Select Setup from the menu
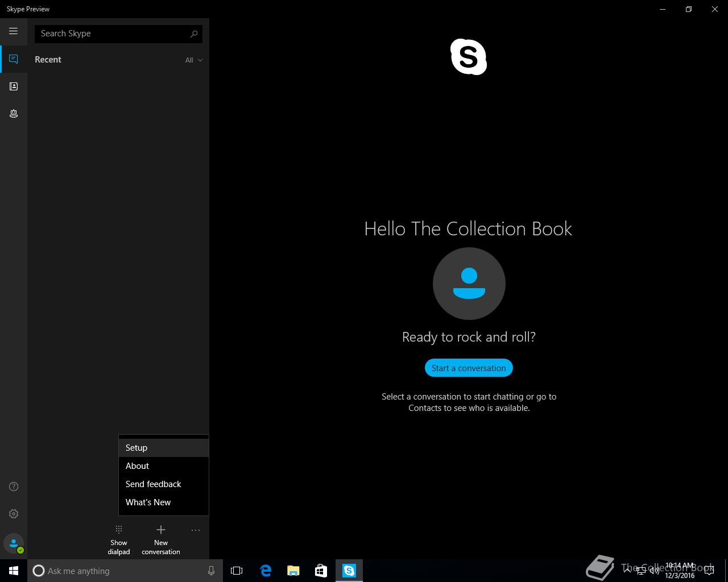The image size is (728, 582). click(164, 448)
